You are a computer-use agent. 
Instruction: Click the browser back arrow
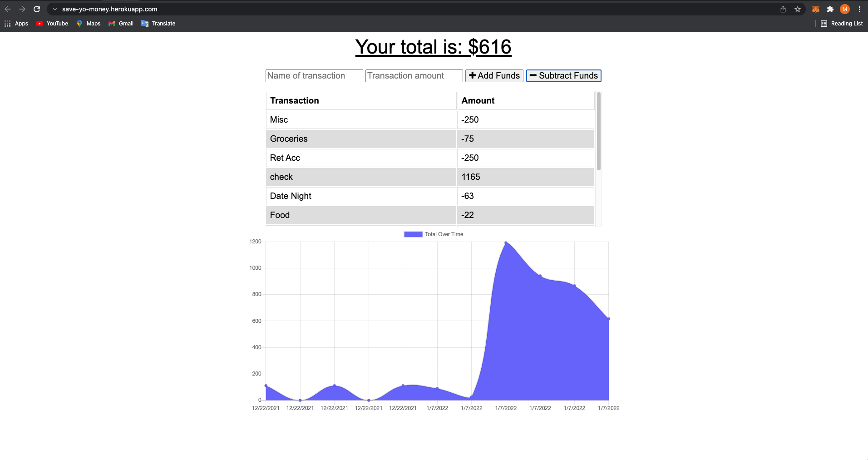coord(8,9)
